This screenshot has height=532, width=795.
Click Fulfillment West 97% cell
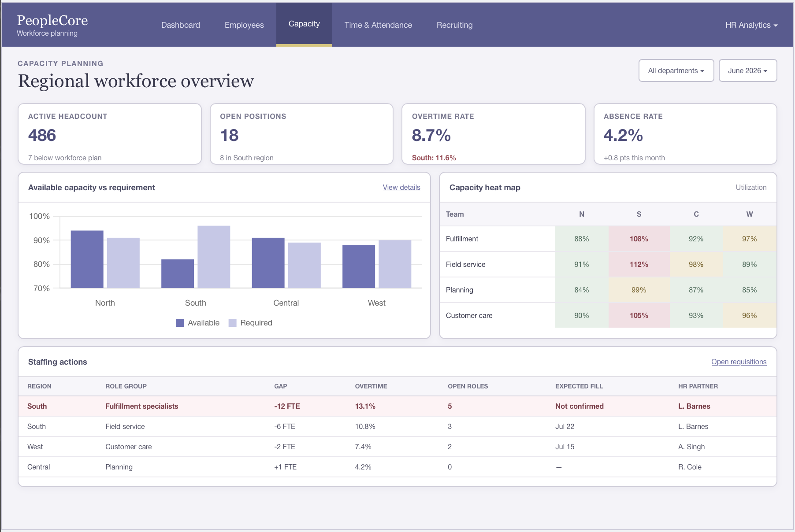(x=749, y=239)
